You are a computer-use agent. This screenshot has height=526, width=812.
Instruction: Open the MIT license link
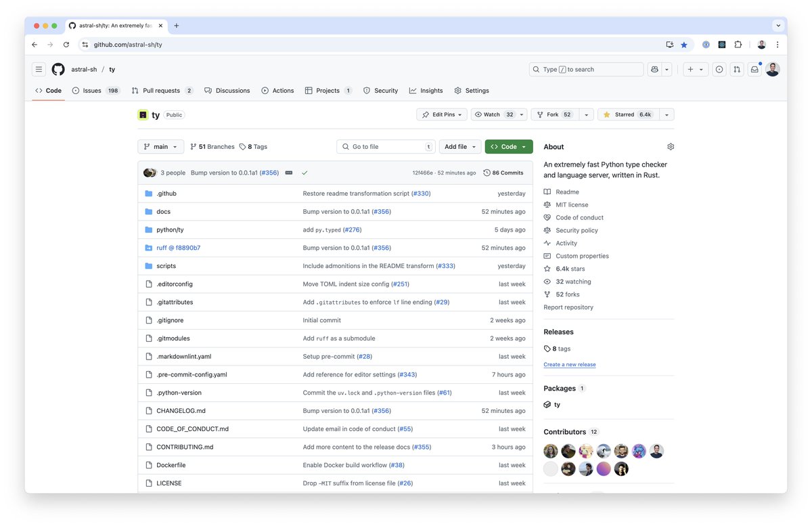572,204
